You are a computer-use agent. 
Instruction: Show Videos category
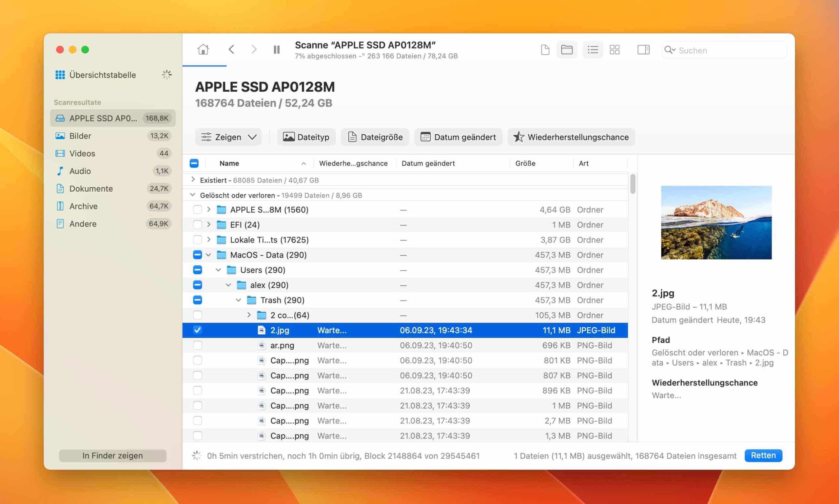[x=112, y=153]
